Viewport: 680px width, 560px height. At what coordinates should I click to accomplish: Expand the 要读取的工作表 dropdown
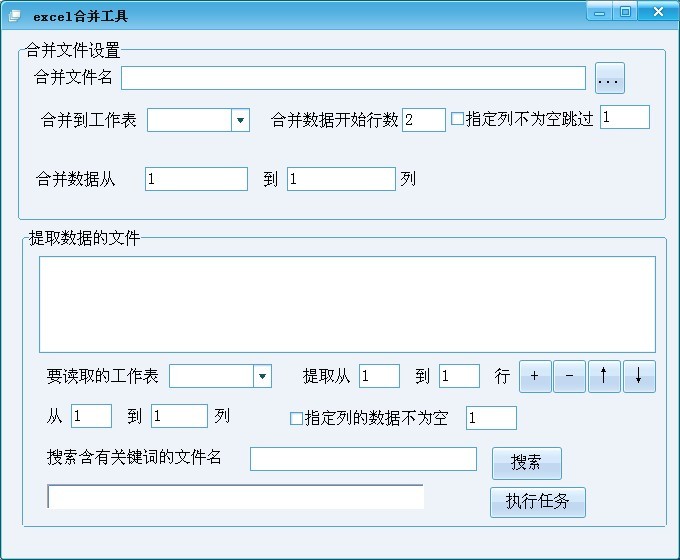point(262,376)
